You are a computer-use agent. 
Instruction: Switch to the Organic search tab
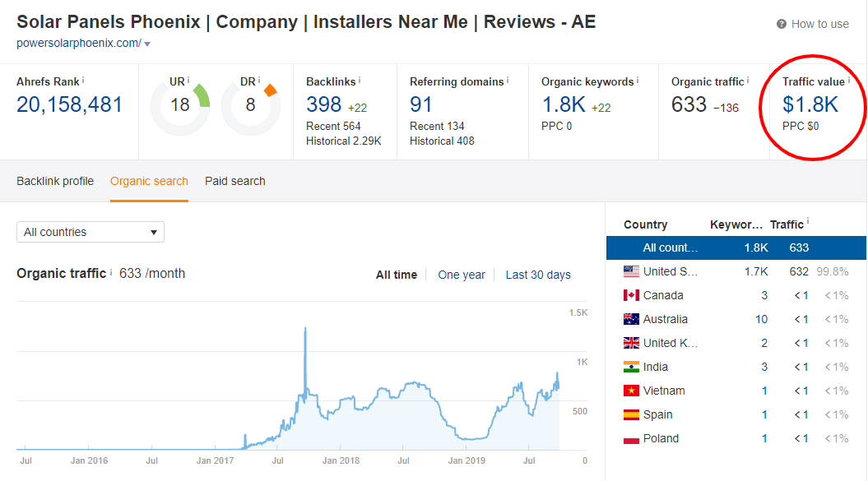click(x=149, y=181)
